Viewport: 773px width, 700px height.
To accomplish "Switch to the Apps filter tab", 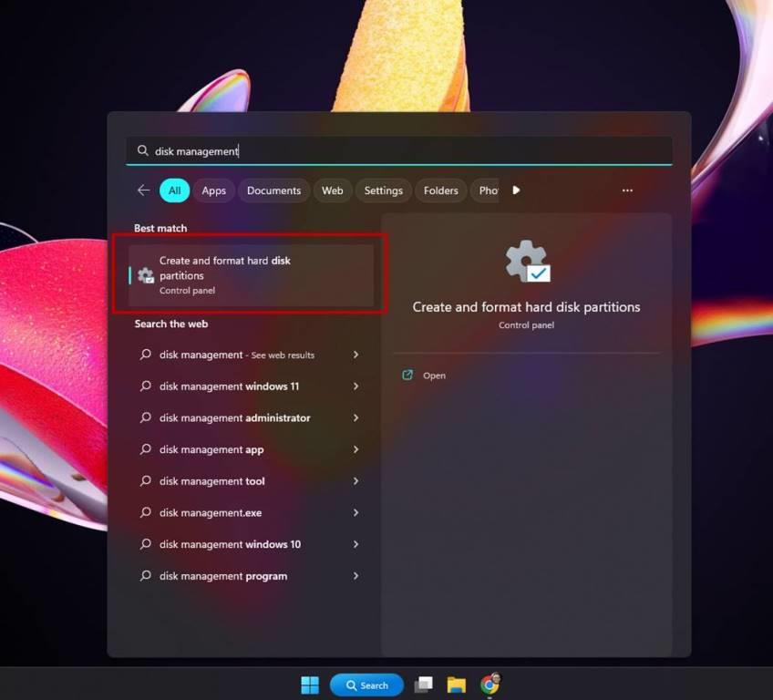I will [214, 190].
